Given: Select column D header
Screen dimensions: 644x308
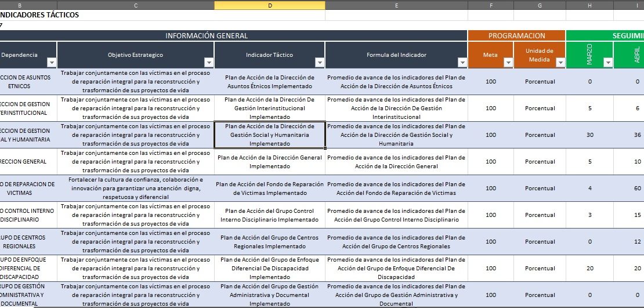Looking at the screenshot, I should click(x=269, y=5).
